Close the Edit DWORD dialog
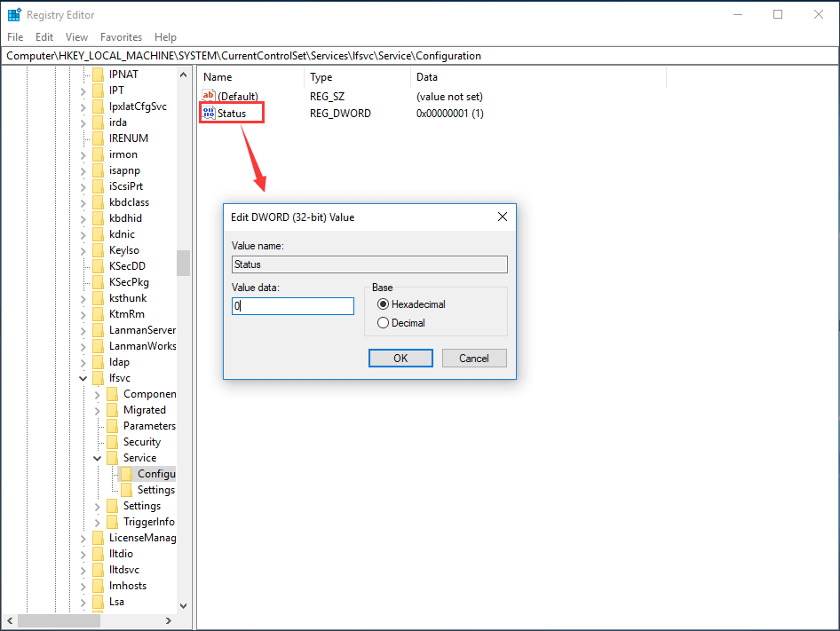Screen dimensions: 840x631 (502, 217)
